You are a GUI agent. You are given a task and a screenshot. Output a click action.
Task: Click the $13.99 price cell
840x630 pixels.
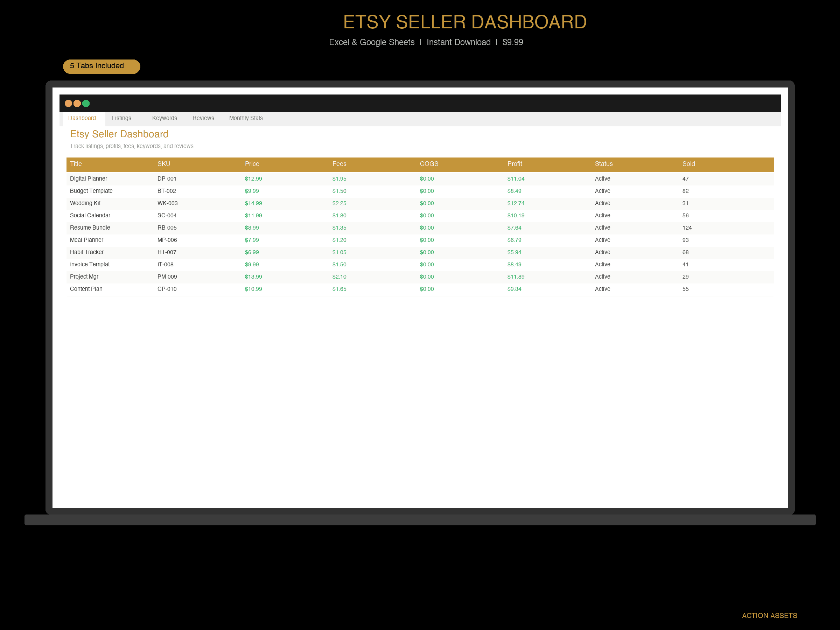253,276
